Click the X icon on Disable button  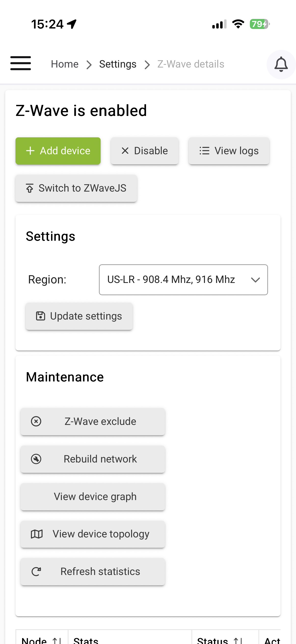(125, 151)
